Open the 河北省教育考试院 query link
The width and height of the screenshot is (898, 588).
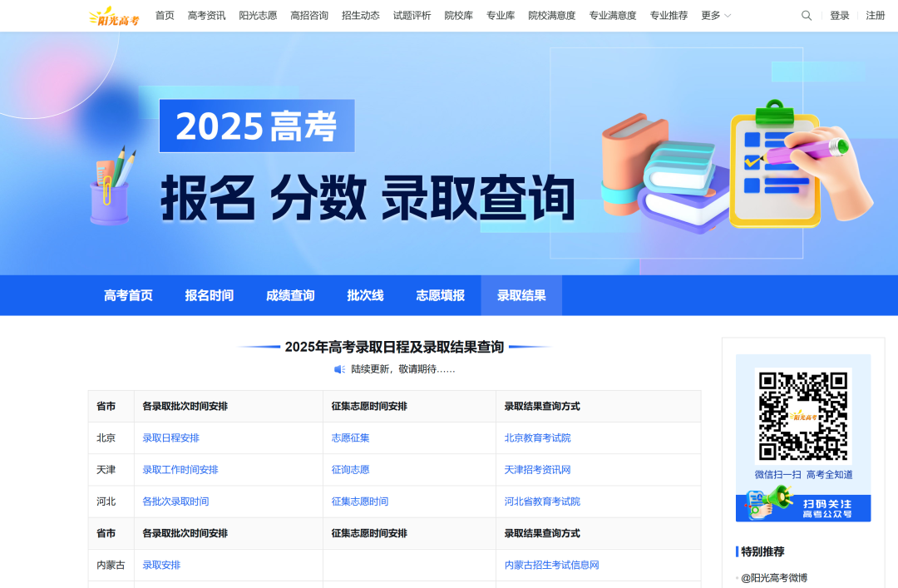tap(541, 501)
